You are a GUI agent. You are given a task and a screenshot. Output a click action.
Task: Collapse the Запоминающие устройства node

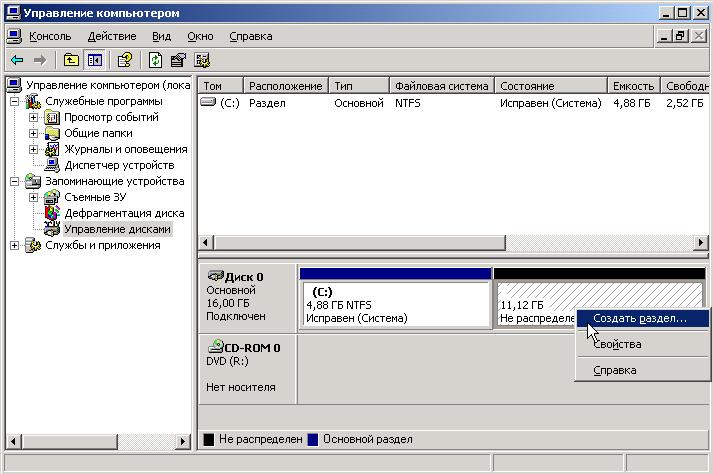(15, 181)
